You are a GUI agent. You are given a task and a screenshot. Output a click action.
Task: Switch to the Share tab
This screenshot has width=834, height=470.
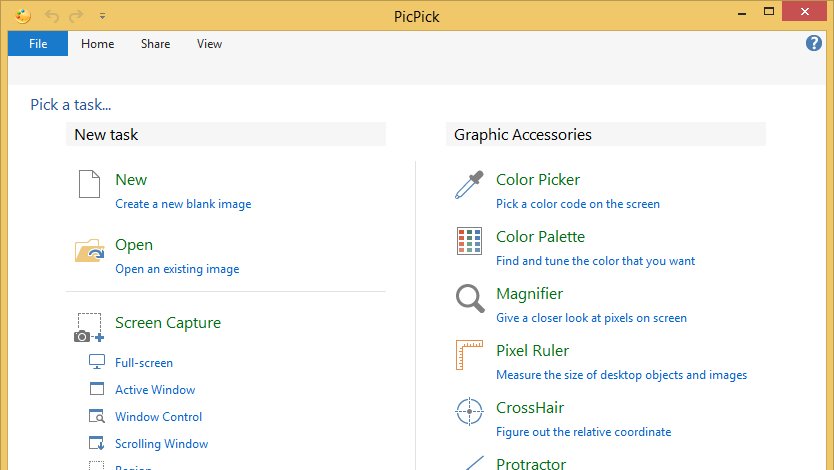click(155, 44)
